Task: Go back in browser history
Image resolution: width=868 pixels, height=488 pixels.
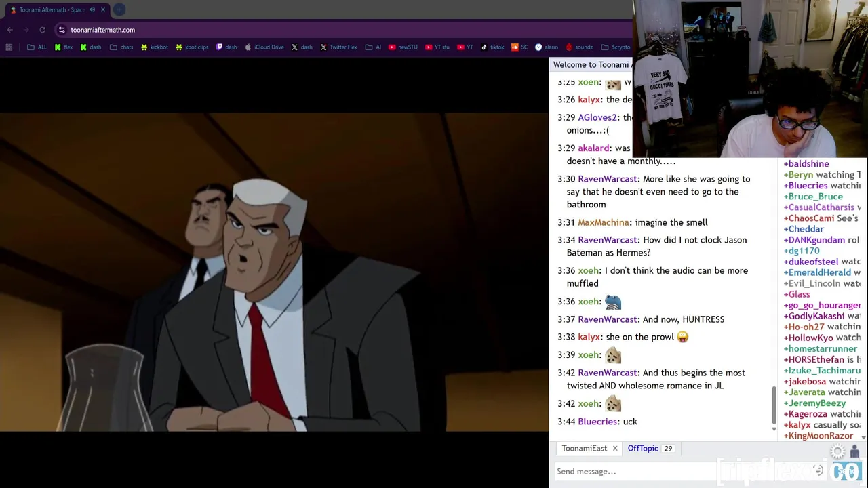Action: click(x=10, y=30)
